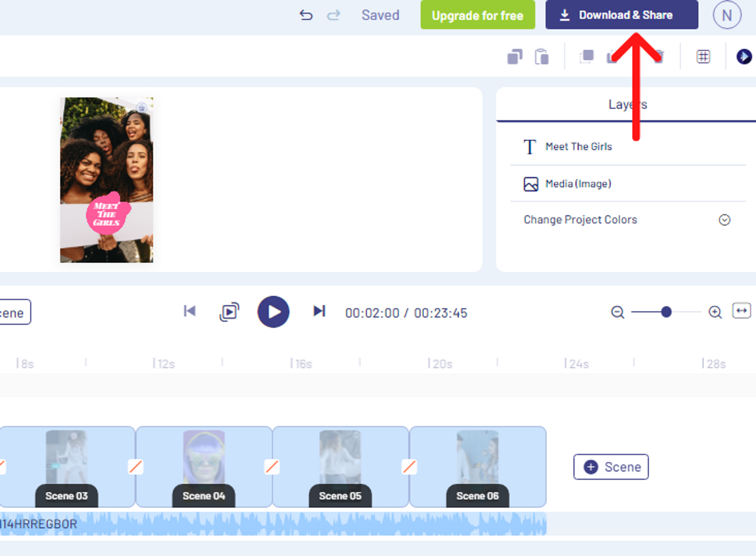
Task: Click the Paste icon in the toolbar
Action: [x=542, y=56]
